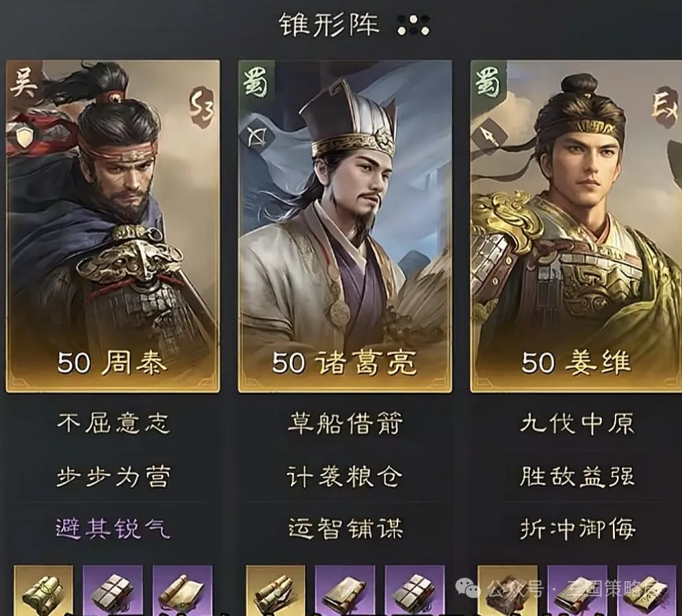Click the bow troop icon on 诸葛亮's card
The width and height of the screenshot is (682, 616).
click(257, 137)
